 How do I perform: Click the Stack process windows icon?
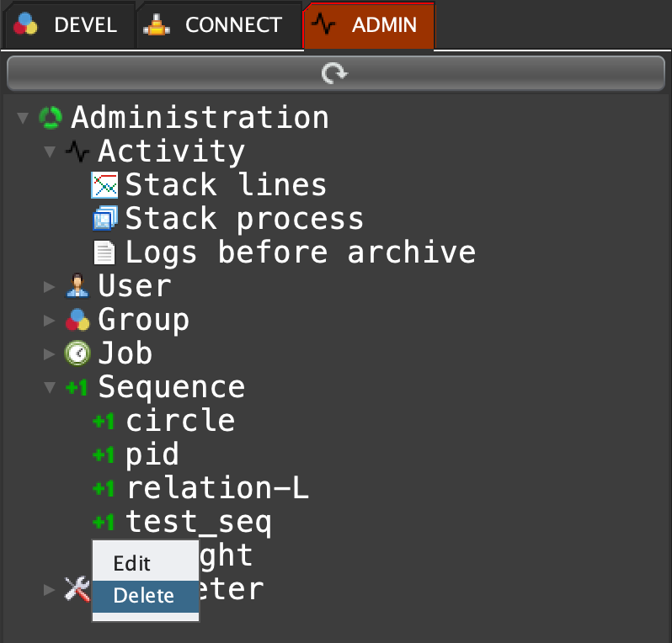[x=104, y=219]
